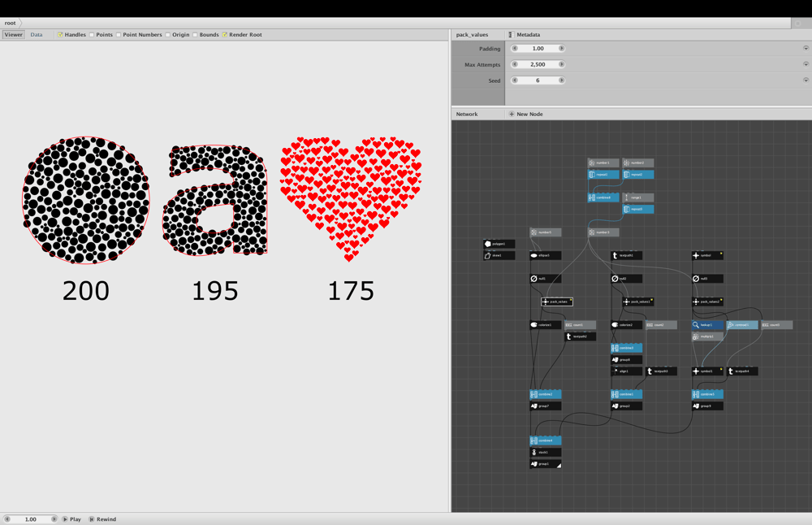This screenshot has height=525, width=812.
Task: Switch to the Viewer tab
Action: (x=14, y=35)
